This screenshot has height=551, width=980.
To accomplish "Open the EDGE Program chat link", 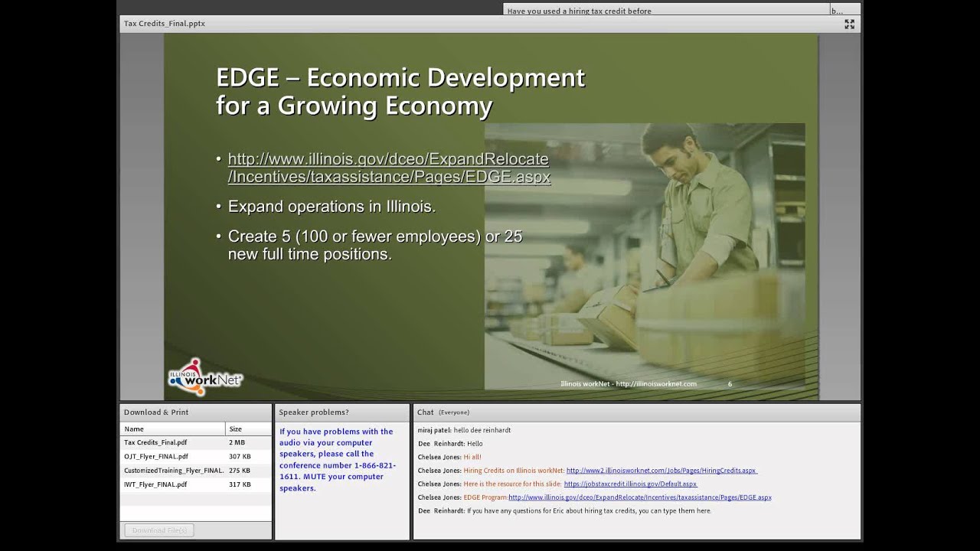I will pyautogui.click(x=640, y=497).
